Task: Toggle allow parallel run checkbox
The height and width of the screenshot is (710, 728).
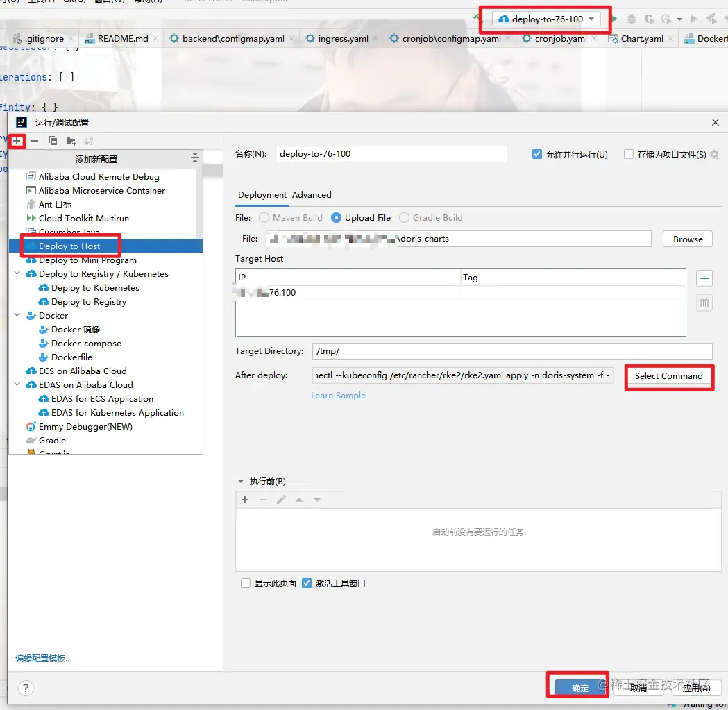Action: point(536,154)
